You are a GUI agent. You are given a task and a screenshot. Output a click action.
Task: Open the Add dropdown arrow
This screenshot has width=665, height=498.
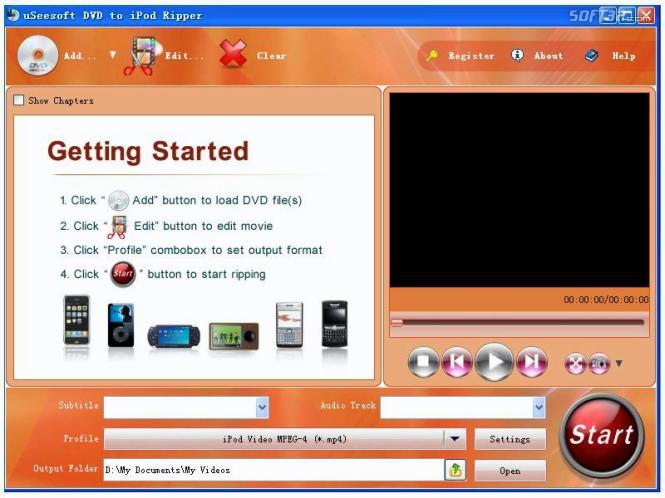112,55
